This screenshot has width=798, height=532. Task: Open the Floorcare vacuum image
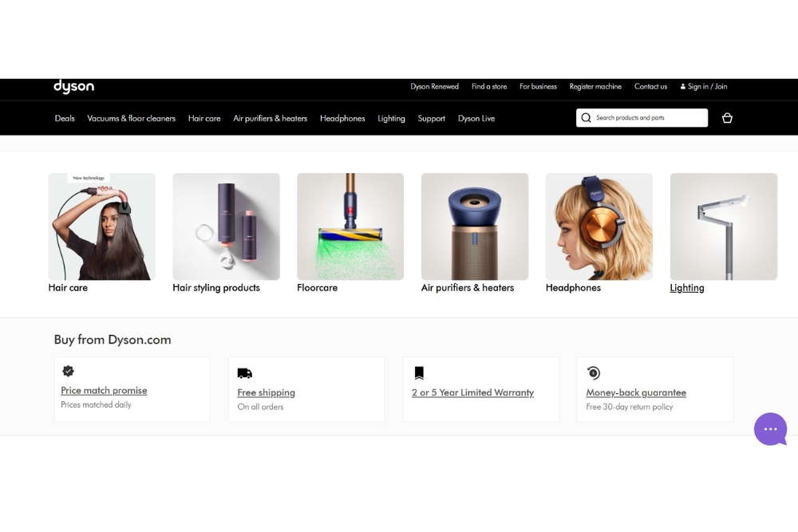coord(350,227)
